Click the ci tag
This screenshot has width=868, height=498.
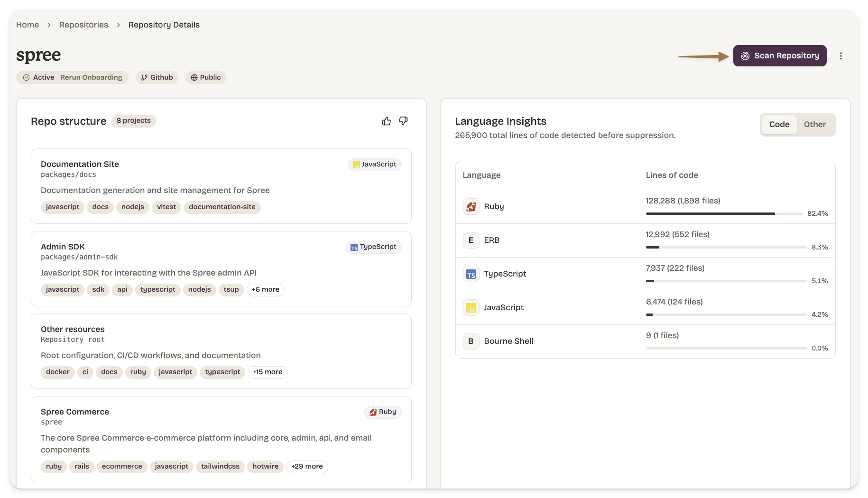85,372
